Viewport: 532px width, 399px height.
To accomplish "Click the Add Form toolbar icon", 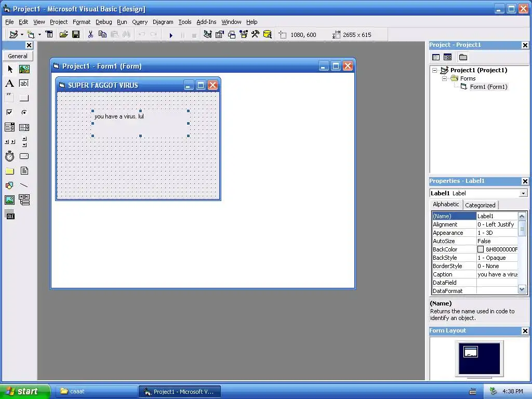I will (x=31, y=34).
